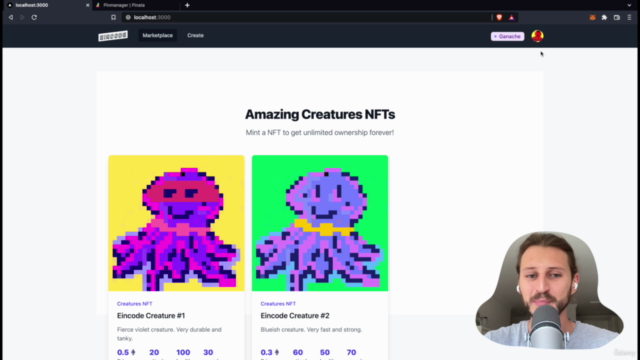Bookmark this page using the bookmark icon
The width and height of the screenshot is (640, 360).
(x=113, y=18)
